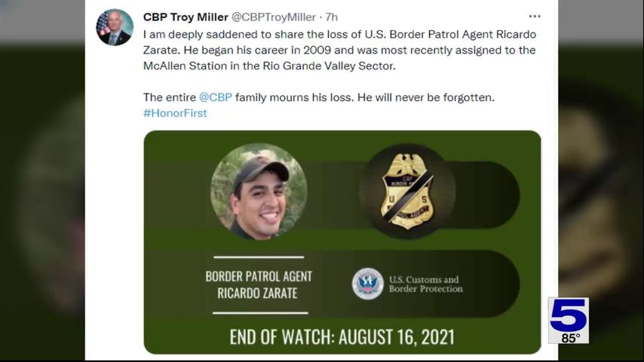Click the "BORDER PATROL AGENT RICARDO ZARATE" caption
Viewport: 644px width, 362px height.
259,284
